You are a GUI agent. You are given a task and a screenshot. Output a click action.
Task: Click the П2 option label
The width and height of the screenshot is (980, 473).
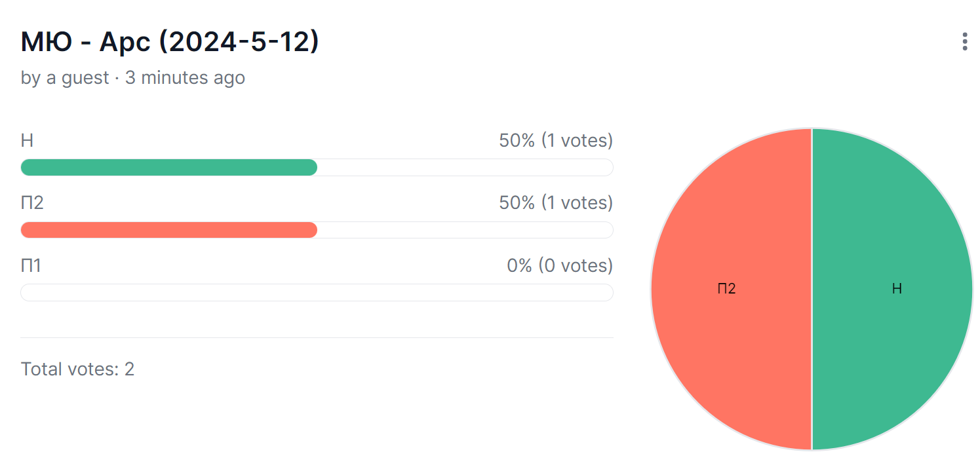[x=32, y=202]
